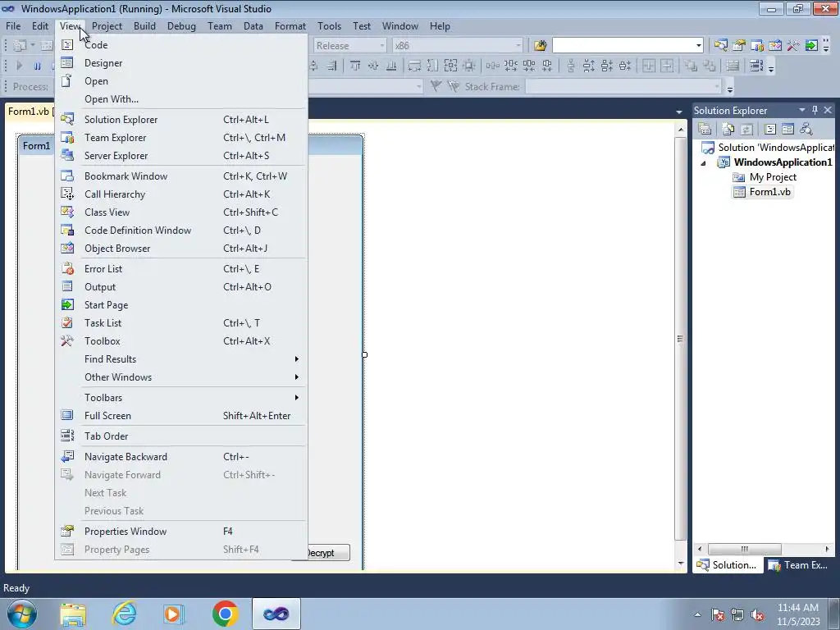This screenshot has width=840, height=630.
Task: Click Refresh icon in Solution Explorer
Action: [746, 129]
